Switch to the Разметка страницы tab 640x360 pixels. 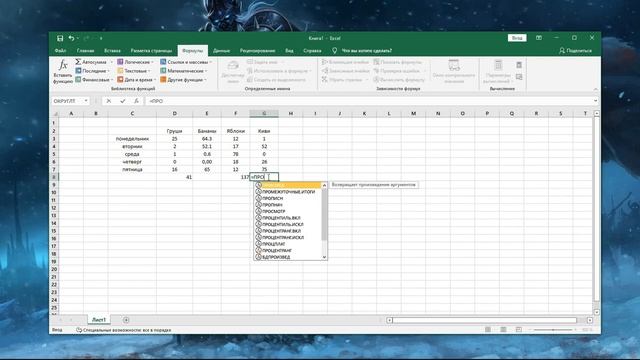(x=151, y=51)
